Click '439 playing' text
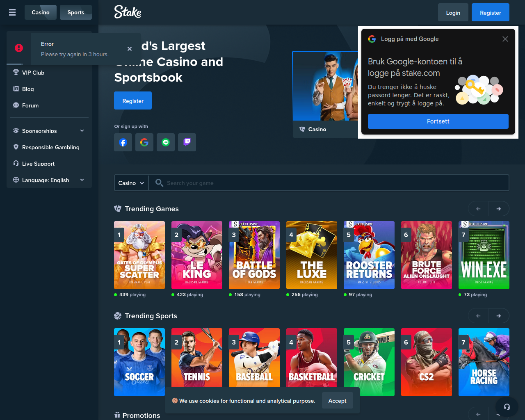Image resolution: width=525 pixels, height=420 pixels. pos(132,294)
